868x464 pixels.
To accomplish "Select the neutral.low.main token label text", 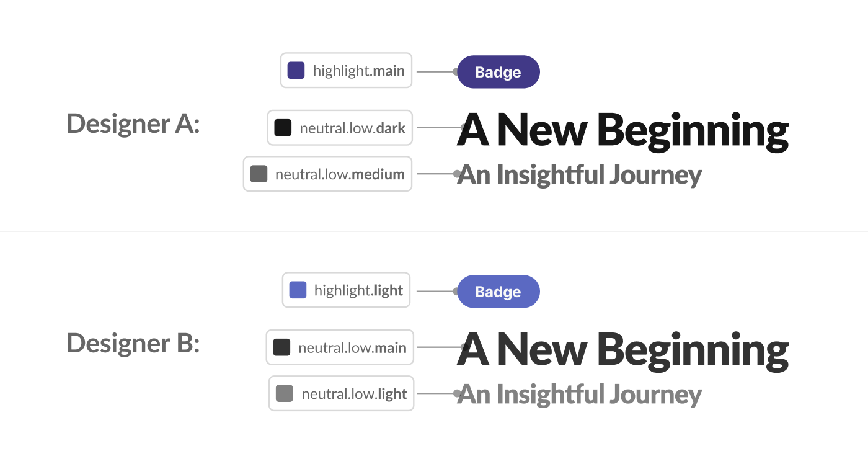I will [x=352, y=348].
